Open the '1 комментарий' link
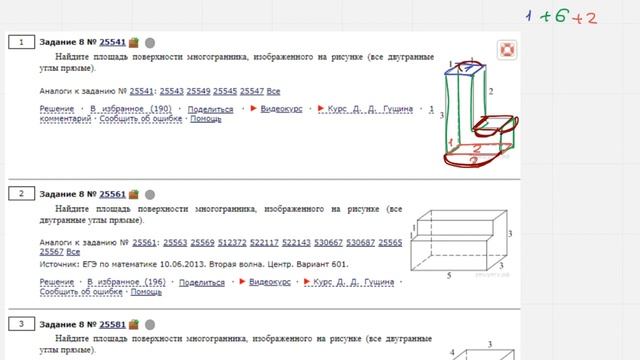The image size is (640, 360). [x=65, y=118]
